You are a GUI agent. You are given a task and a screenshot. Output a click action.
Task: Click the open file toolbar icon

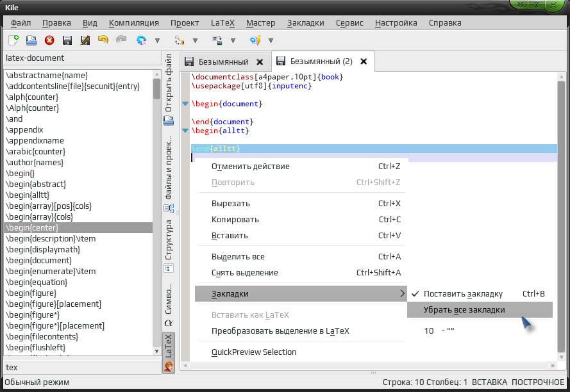31,40
